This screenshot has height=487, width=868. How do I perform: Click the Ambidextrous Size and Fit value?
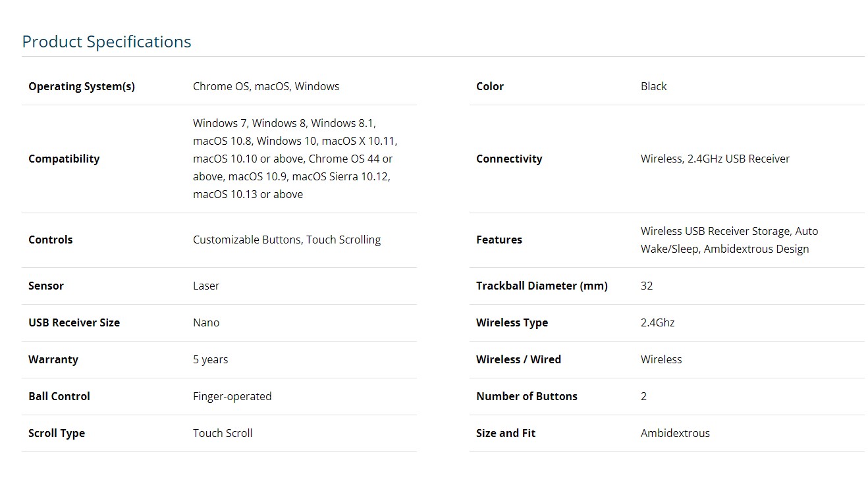click(675, 433)
